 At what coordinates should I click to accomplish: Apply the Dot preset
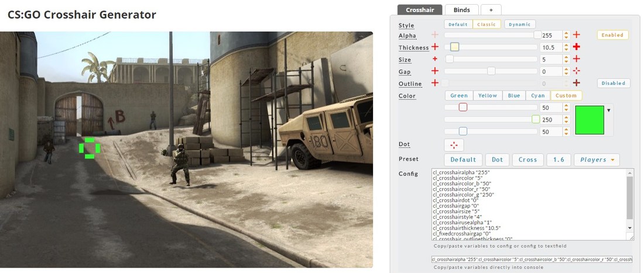point(498,160)
